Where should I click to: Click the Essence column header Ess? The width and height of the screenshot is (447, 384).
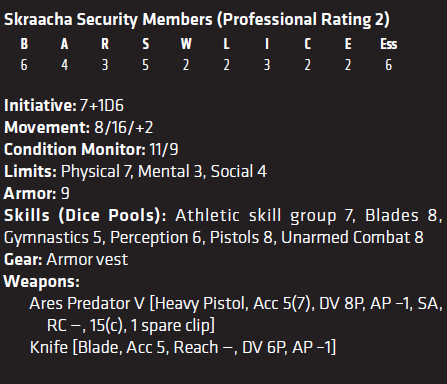389,44
